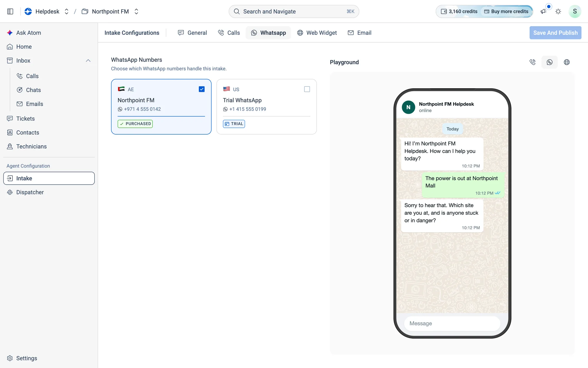The height and width of the screenshot is (368, 588).
Task: Open the Helpdesk workspace switcher
Action: [x=47, y=11]
